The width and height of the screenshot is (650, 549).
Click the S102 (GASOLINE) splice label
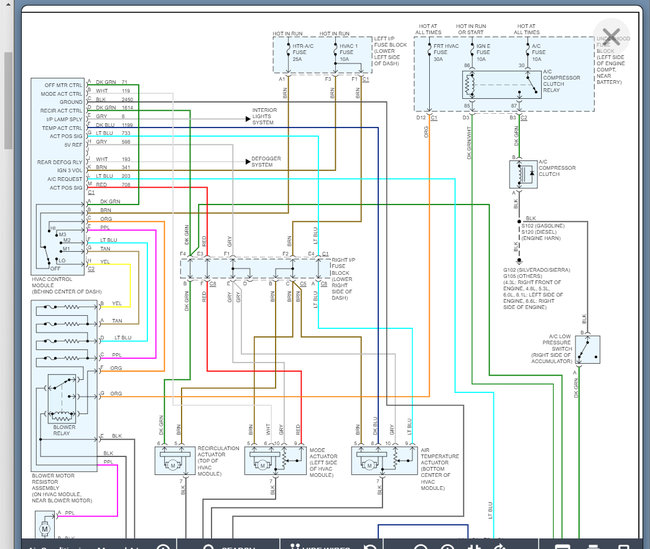(x=543, y=226)
